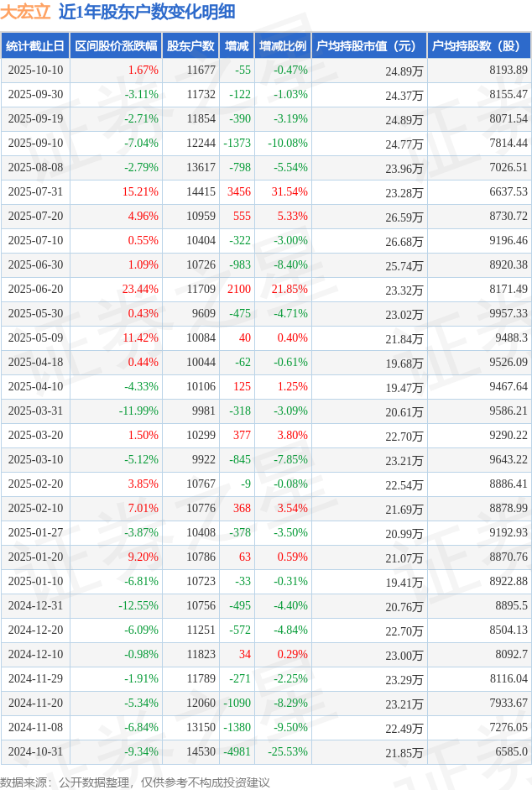Click the 近1年股东户数变化明细 heading
This screenshot has height=790, width=532.
click(x=147, y=12)
